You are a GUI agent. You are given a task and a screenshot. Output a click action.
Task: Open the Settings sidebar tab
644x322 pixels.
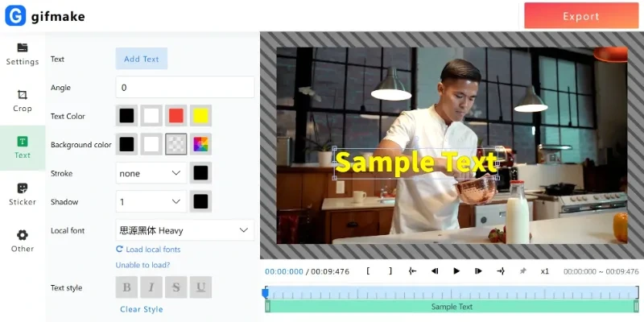tap(23, 54)
